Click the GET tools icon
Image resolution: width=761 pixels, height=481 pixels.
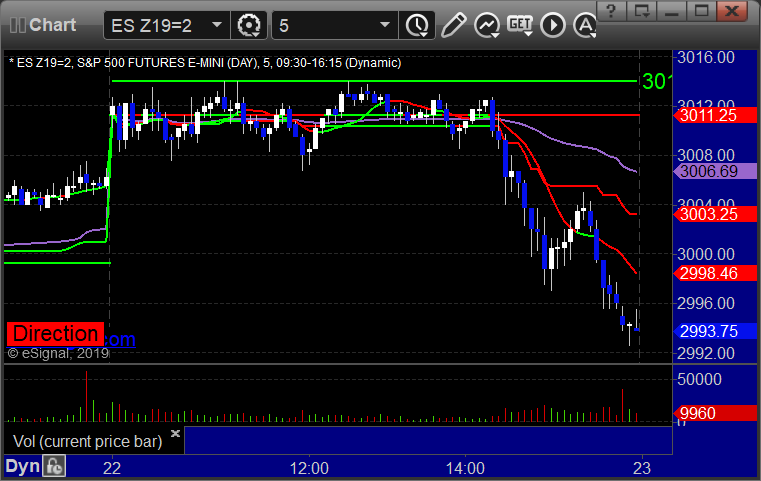point(520,25)
